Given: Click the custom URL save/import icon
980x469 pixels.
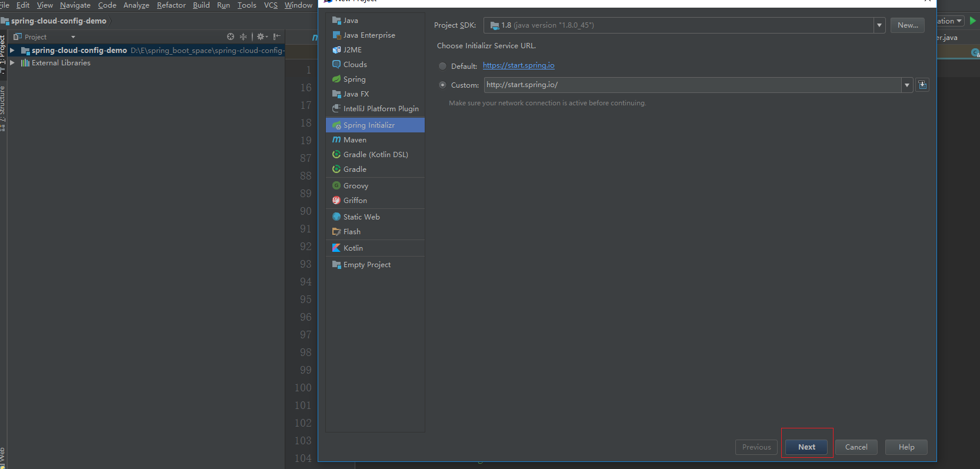Looking at the screenshot, I should pos(922,85).
